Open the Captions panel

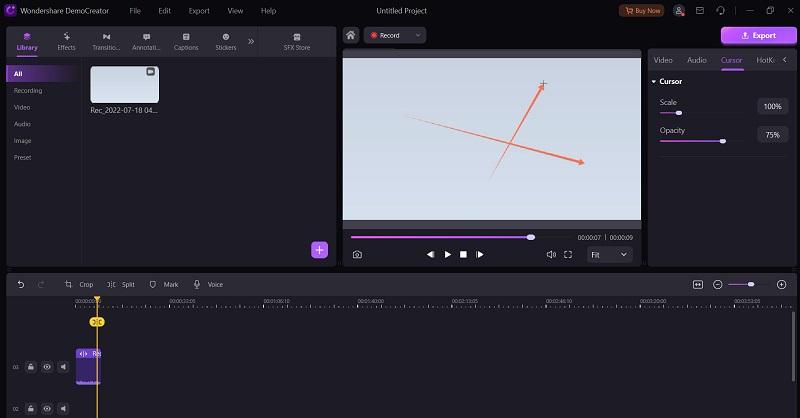[186, 41]
